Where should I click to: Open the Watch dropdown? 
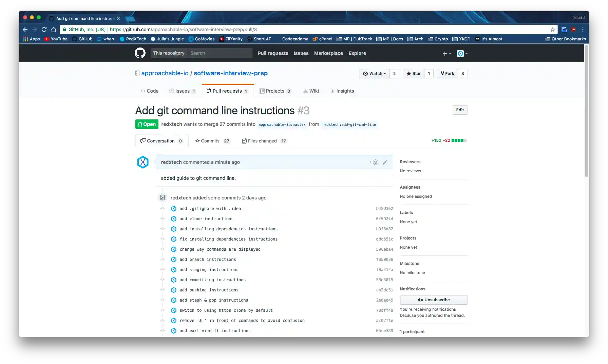[374, 74]
